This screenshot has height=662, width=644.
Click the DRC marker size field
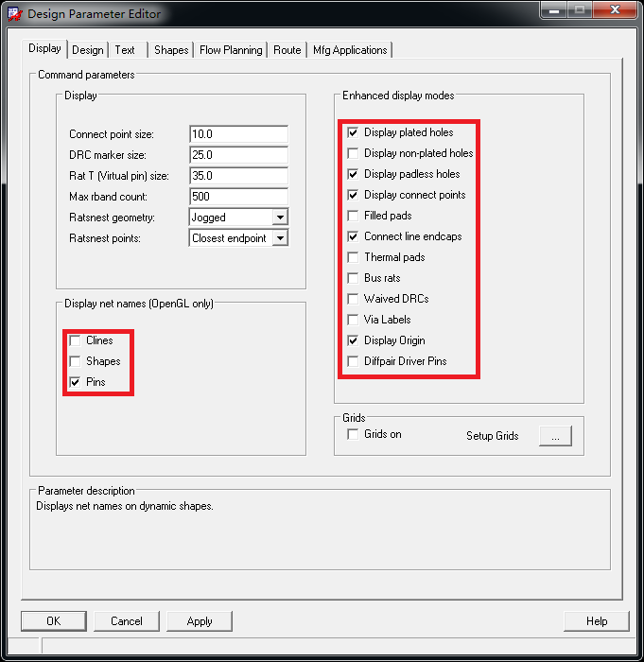tap(238, 155)
